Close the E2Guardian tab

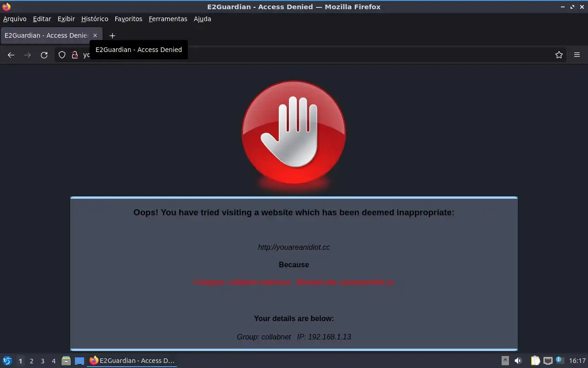click(95, 35)
